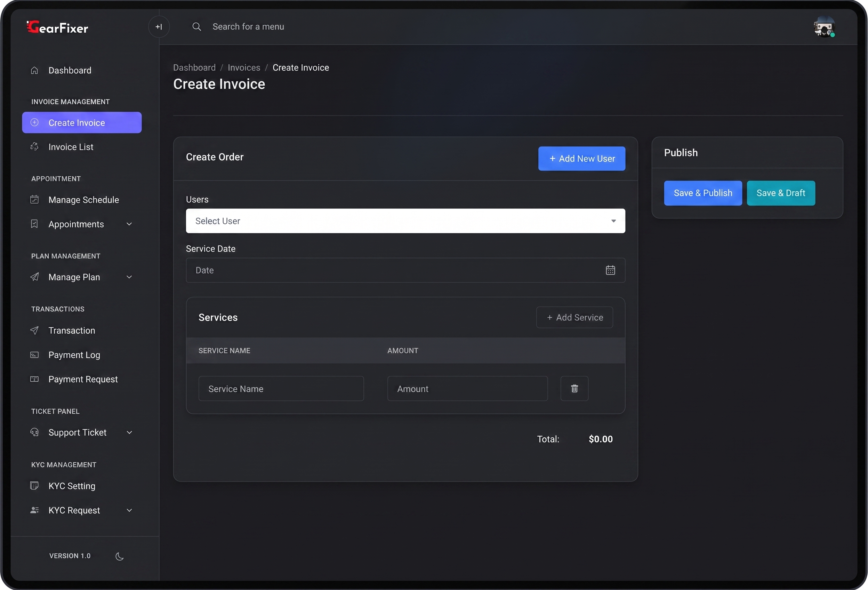Click the Save & Draft button

coord(781,193)
